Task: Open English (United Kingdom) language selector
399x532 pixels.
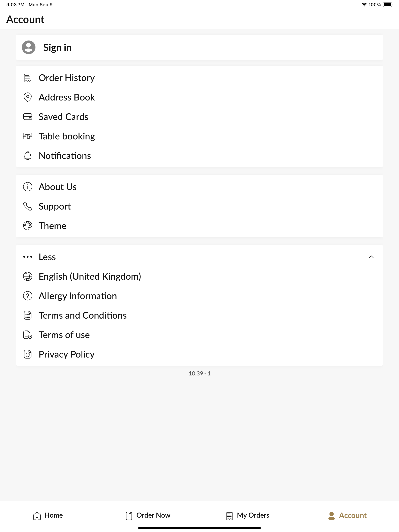Action: pos(199,276)
